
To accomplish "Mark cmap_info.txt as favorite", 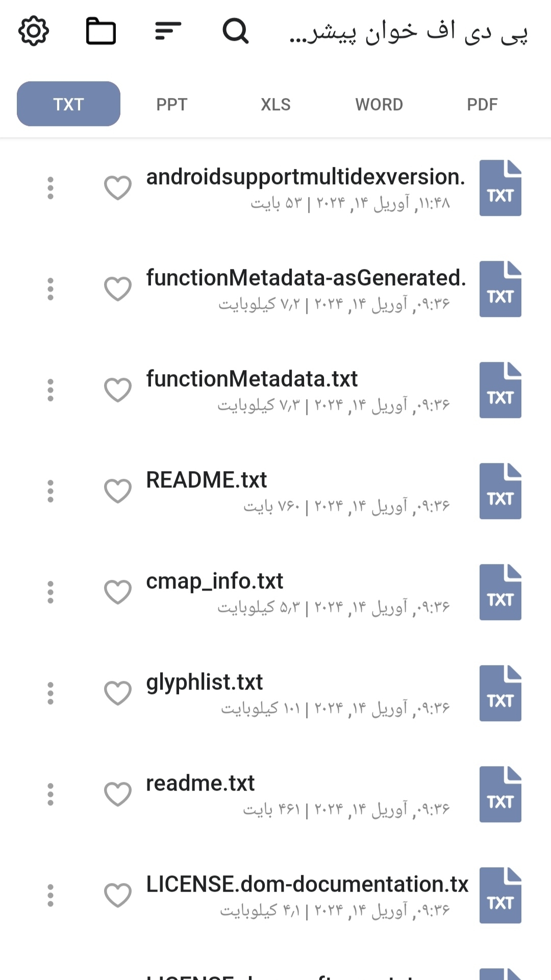I will point(118,592).
